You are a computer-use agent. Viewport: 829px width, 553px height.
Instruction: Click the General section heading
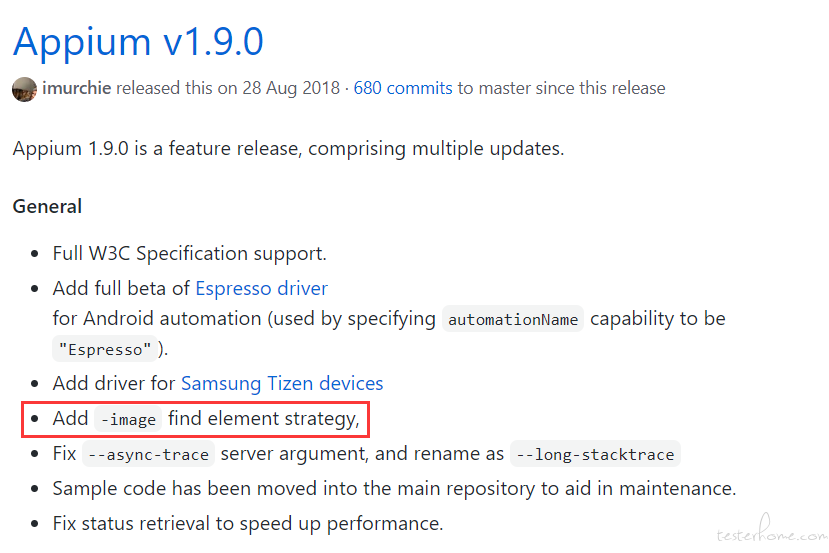48,207
